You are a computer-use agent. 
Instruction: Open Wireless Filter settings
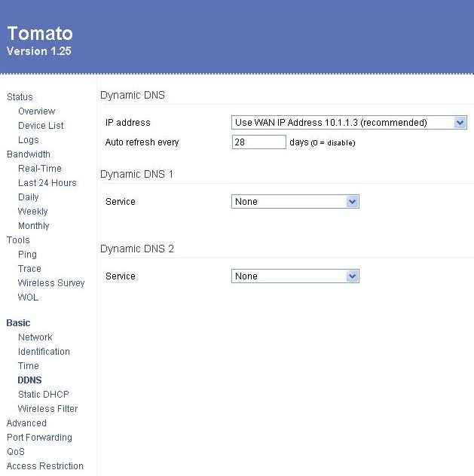click(47, 409)
